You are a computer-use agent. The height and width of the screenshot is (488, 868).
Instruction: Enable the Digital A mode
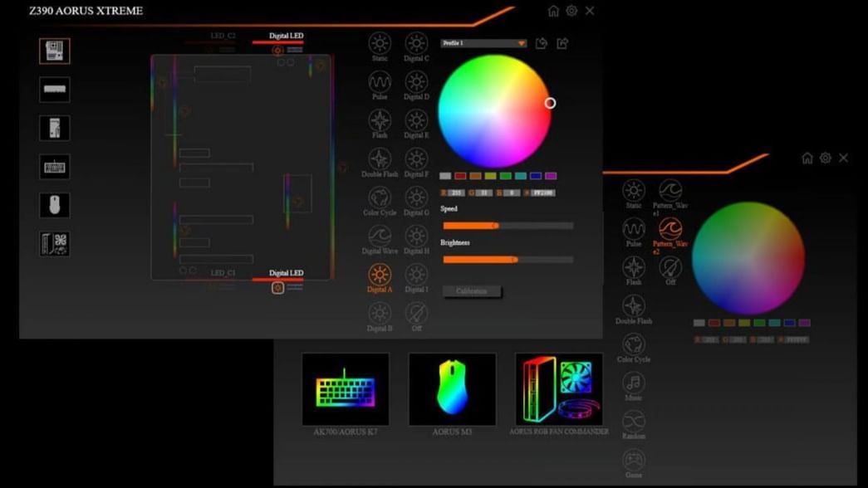tap(380, 274)
